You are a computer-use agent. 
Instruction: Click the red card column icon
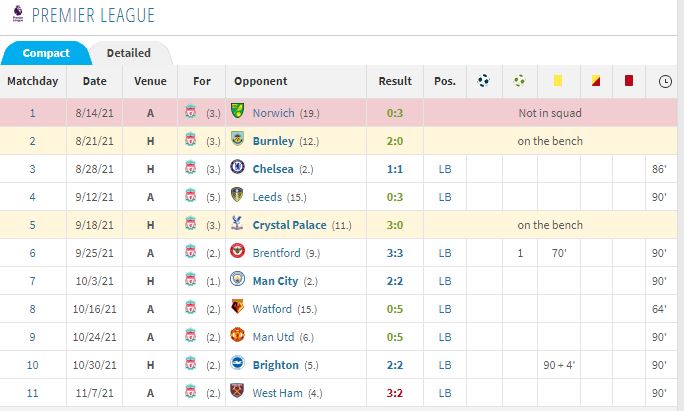[x=629, y=81]
